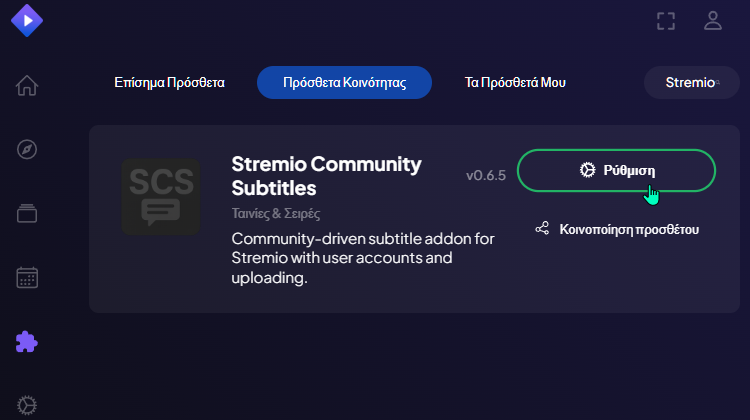This screenshot has height=420, width=750.
Task: Open the user profile menu icon
Action: click(x=713, y=21)
